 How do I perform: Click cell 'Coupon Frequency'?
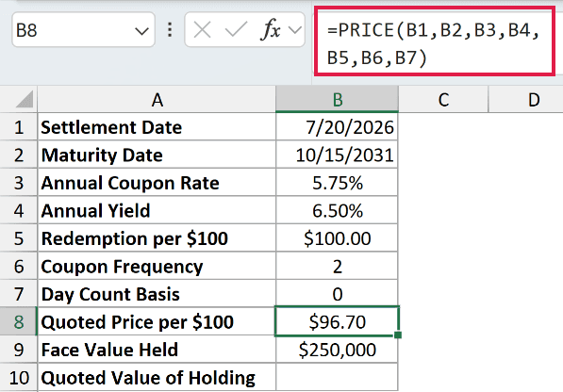pos(157,266)
